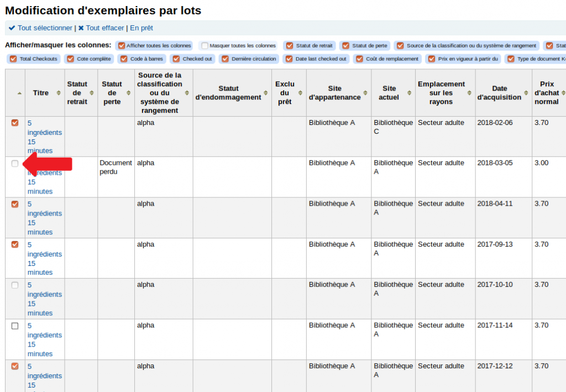The height and width of the screenshot is (392, 566).
Task: Toggle Prix en vigueur à partir du checkbox
Action: tap(432, 59)
